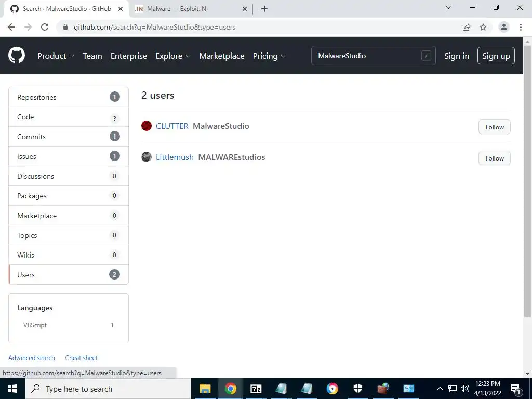
Task: Select Wikis search filter
Action: (x=69, y=255)
